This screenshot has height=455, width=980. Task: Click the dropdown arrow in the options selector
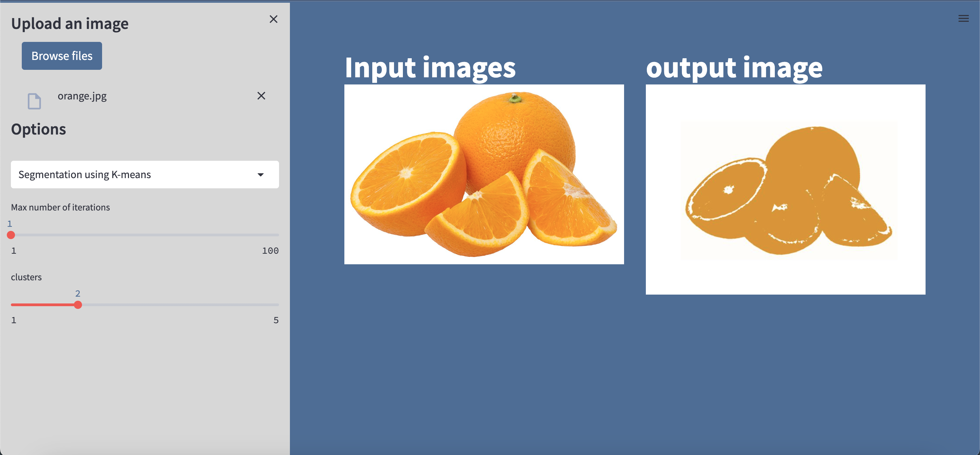pos(260,175)
